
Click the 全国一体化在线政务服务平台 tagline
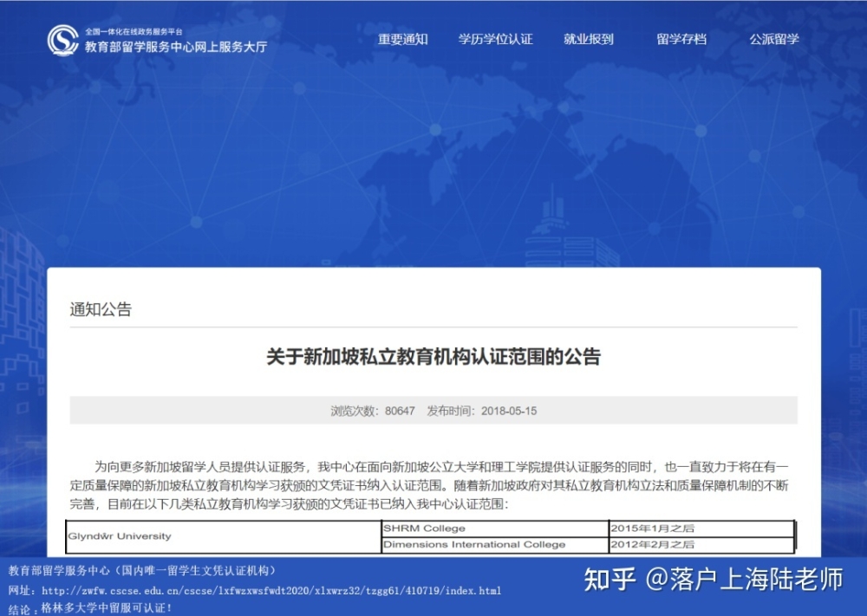(x=134, y=31)
